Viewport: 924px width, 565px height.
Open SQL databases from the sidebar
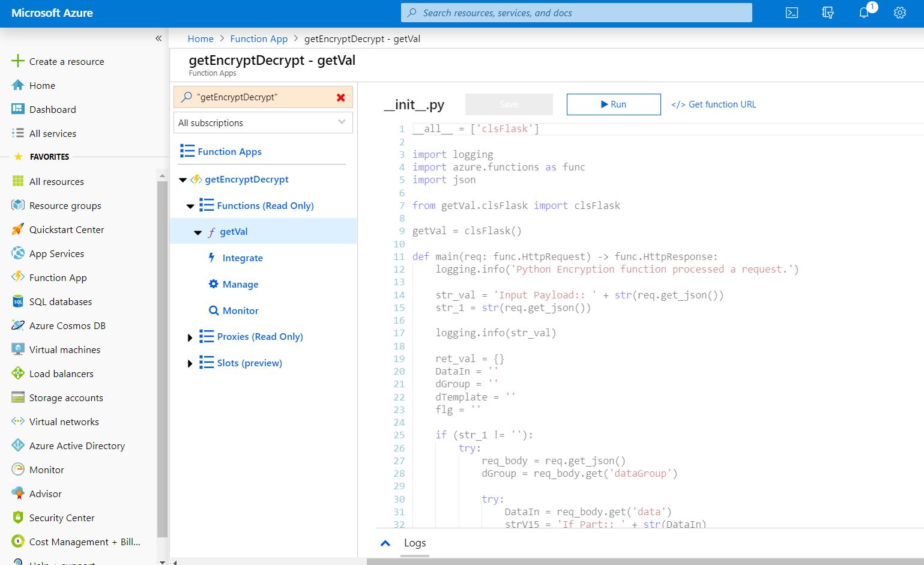click(60, 301)
